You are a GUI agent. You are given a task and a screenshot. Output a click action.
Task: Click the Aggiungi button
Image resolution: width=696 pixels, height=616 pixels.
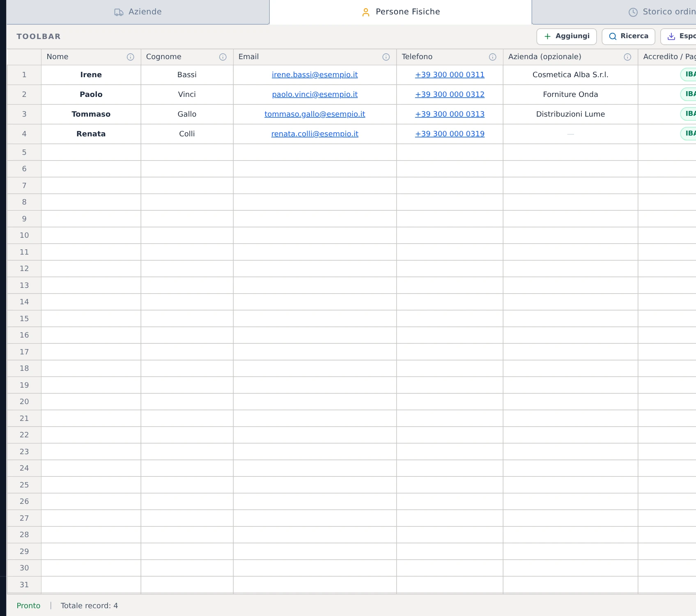[x=567, y=36]
